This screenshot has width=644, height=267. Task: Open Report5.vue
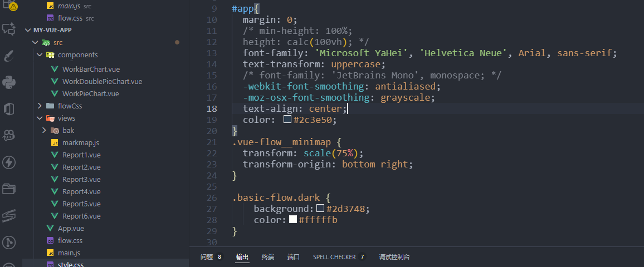pyautogui.click(x=81, y=204)
